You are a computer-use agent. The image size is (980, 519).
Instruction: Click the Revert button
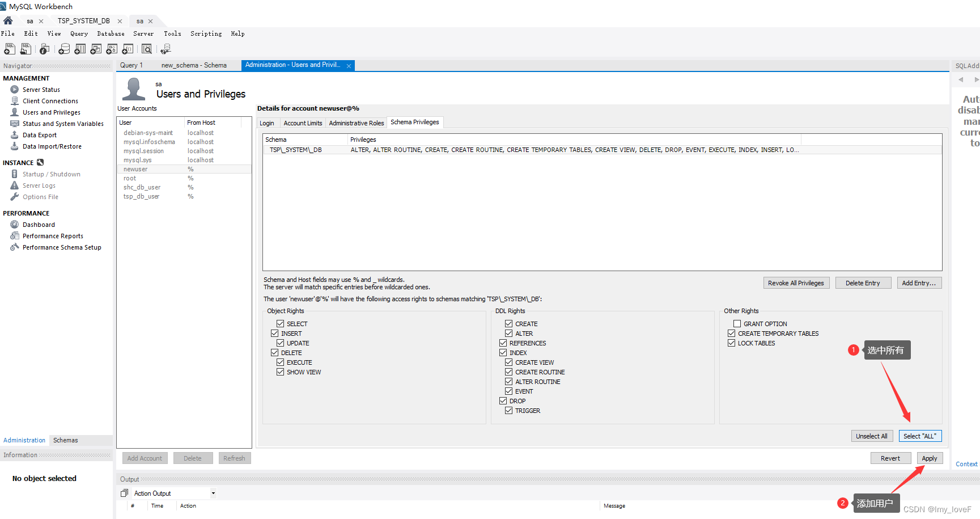890,458
